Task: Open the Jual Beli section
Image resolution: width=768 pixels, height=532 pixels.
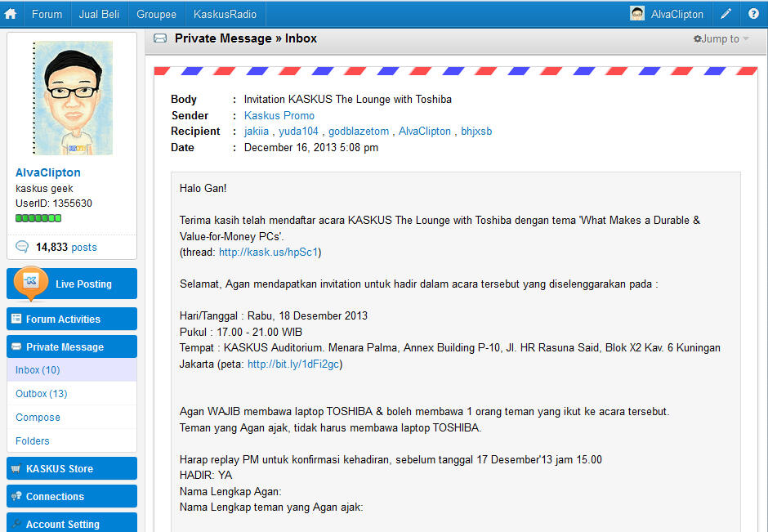Action: coord(99,14)
